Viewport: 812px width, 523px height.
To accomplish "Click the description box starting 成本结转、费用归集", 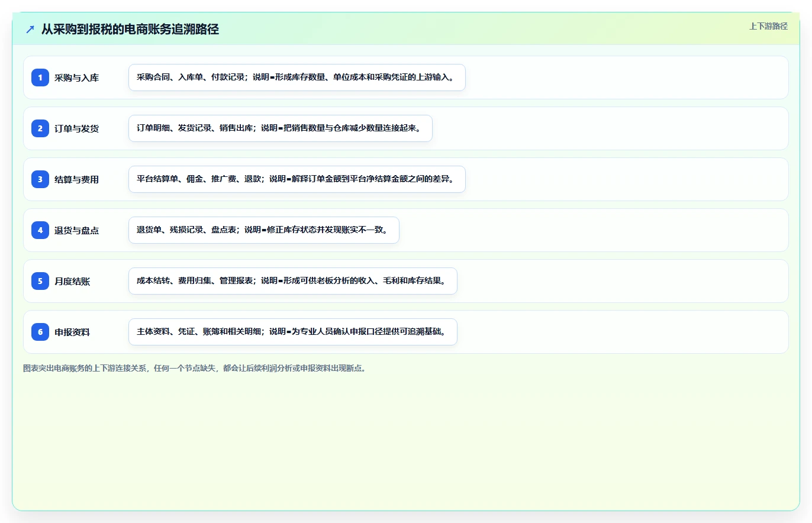I will point(293,281).
